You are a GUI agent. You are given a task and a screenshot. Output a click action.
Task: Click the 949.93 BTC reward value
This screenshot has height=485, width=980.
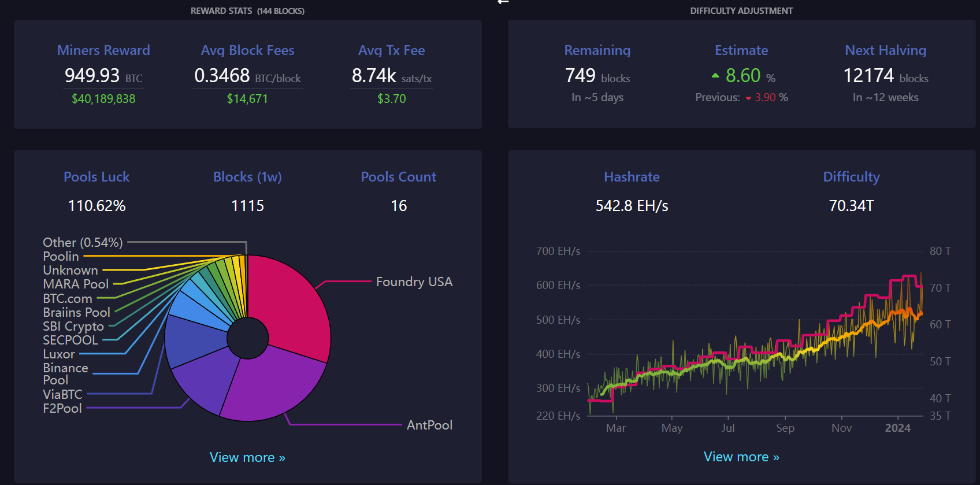coord(103,76)
